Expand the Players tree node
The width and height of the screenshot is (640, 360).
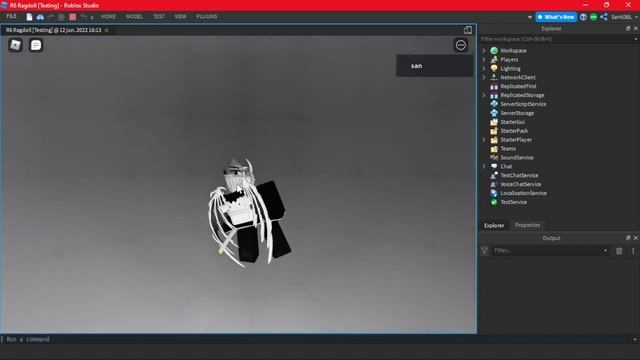coord(484,60)
